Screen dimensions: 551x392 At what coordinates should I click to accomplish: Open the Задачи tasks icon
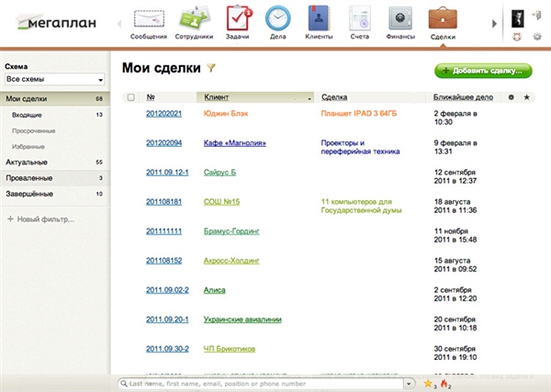coord(238,17)
